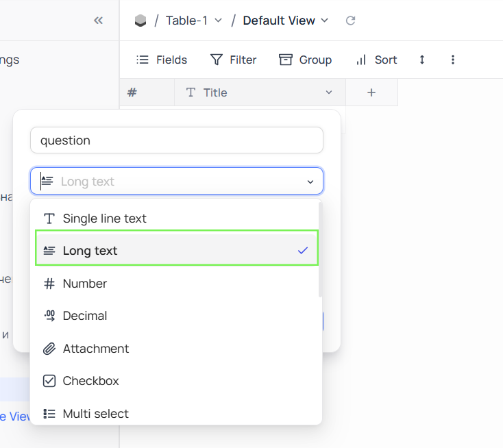Image resolution: width=503 pixels, height=448 pixels.
Task: Open the Filter toolbar option
Action: point(234,60)
